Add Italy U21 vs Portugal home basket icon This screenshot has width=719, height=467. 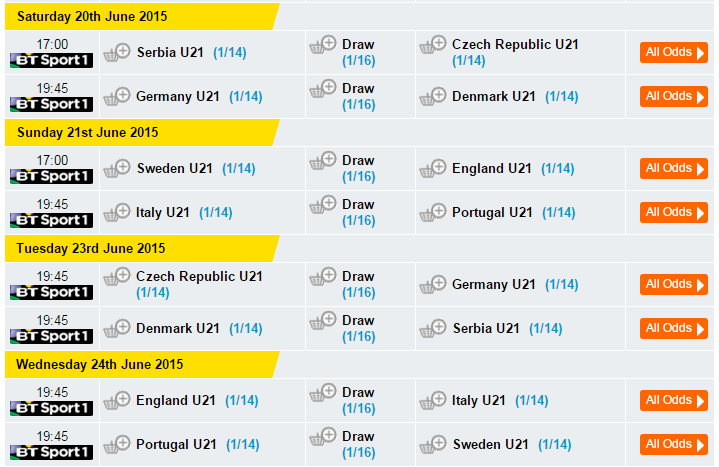117,212
